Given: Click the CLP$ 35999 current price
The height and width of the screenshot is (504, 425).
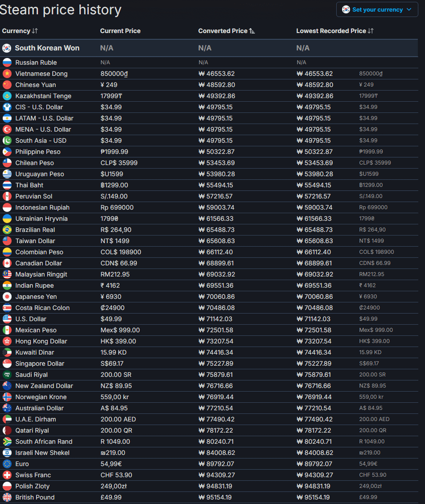Looking at the screenshot, I should click(x=119, y=162).
